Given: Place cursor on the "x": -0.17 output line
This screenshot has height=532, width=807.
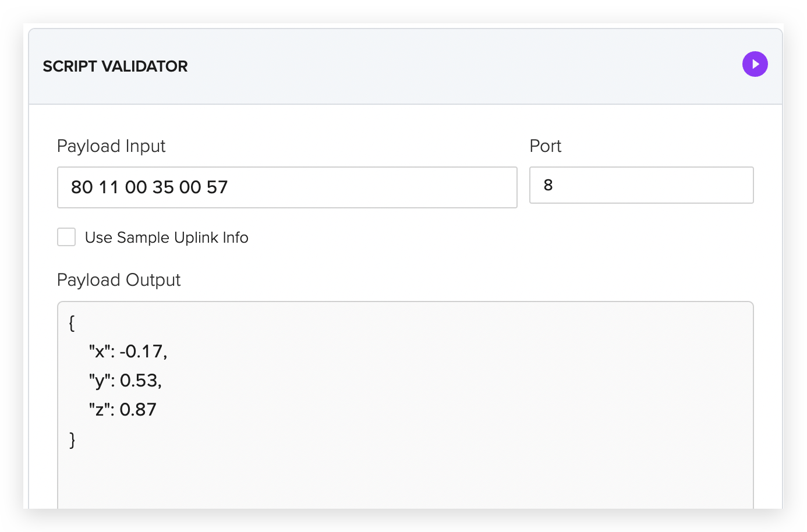Looking at the screenshot, I should 128,352.
